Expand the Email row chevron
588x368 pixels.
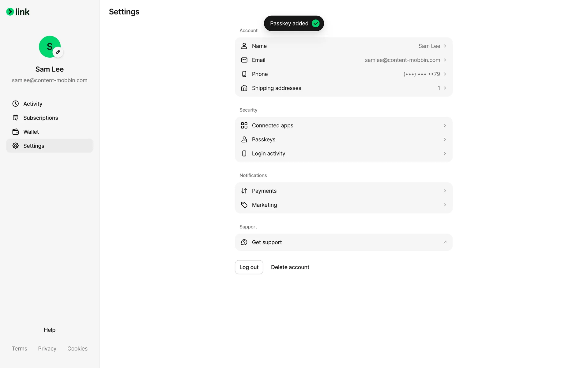tap(445, 60)
